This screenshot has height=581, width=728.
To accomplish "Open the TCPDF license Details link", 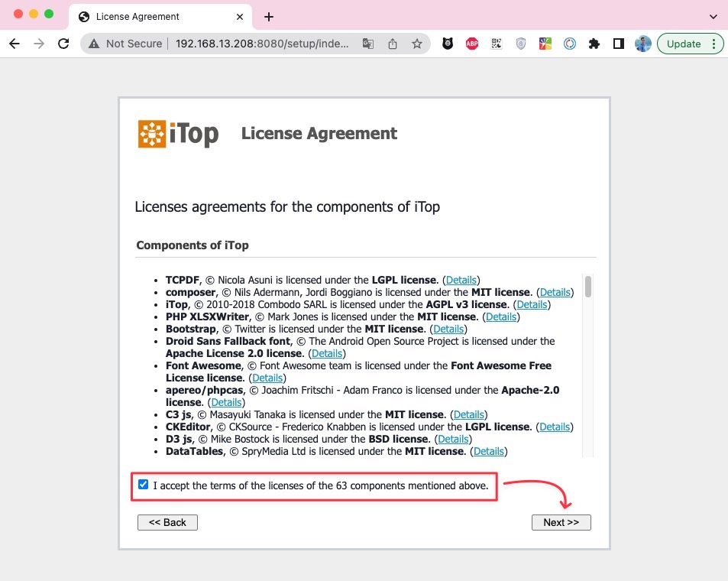I will [461, 281].
